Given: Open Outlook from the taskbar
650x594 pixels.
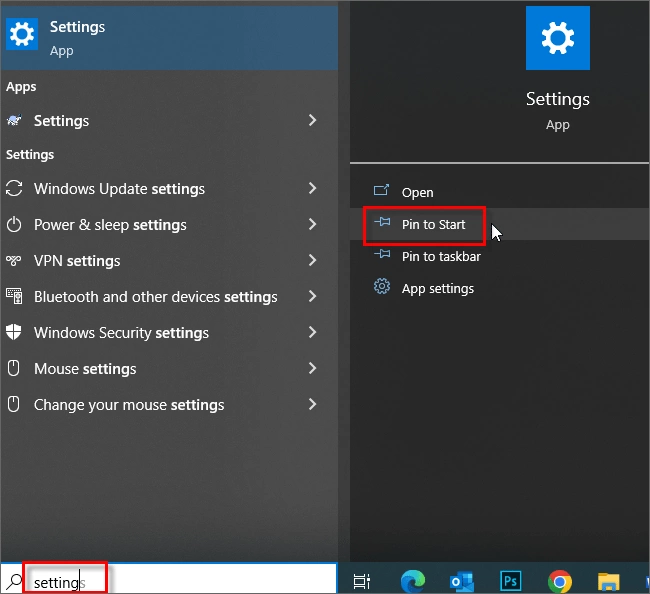Looking at the screenshot, I should pyautogui.click(x=462, y=582).
